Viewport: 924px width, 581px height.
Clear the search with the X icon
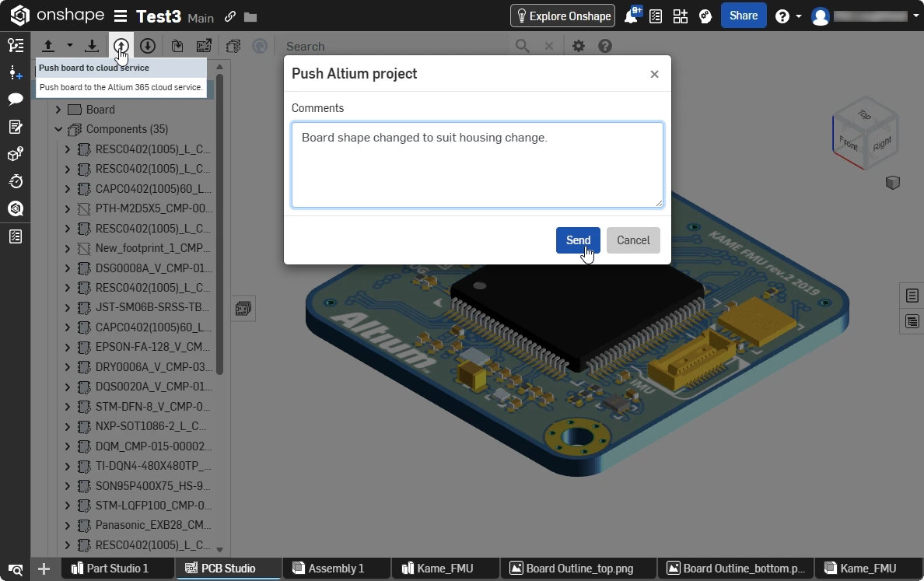548,46
